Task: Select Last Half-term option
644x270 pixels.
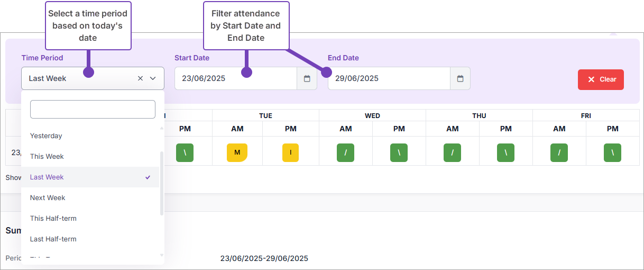Action: pos(53,239)
